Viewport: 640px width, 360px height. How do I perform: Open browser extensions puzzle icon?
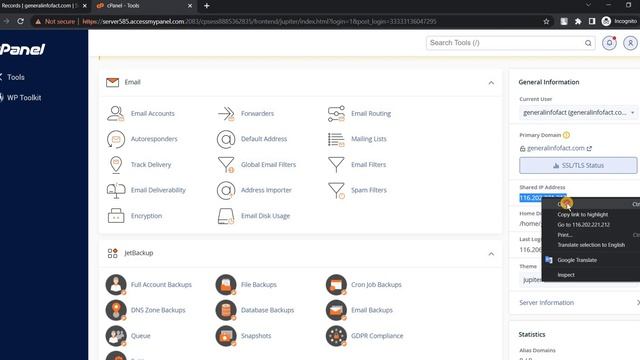pos(578,21)
